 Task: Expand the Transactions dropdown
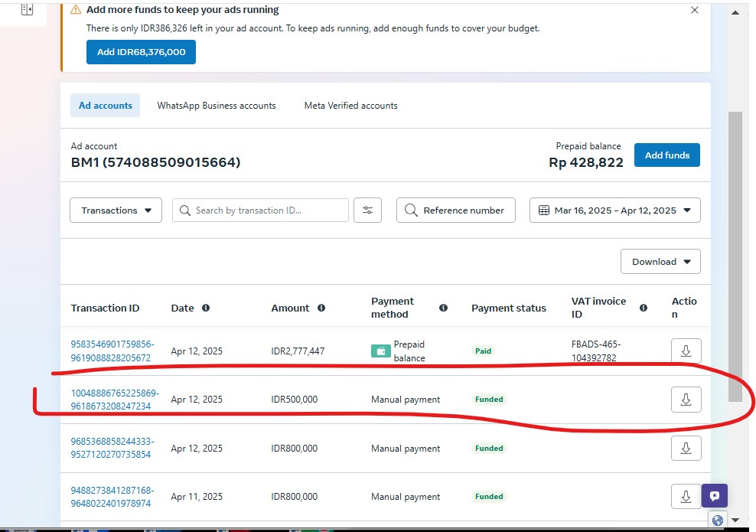(x=116, y=211)
